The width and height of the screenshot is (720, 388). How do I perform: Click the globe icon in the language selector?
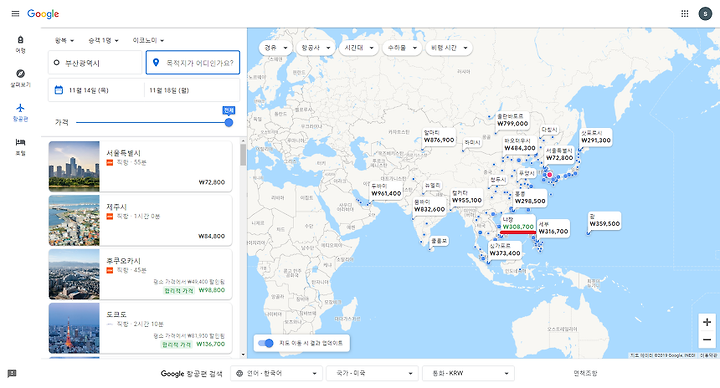pyautogui.click(x=239, y=373)
